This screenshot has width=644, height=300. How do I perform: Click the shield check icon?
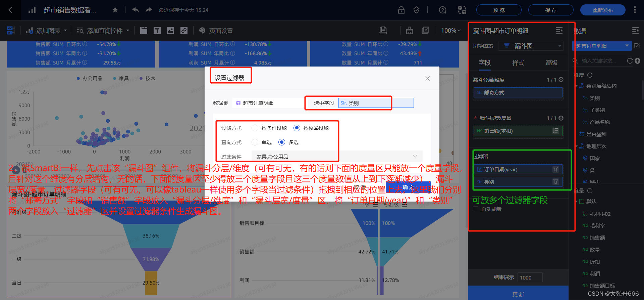(x=416, y=10)
